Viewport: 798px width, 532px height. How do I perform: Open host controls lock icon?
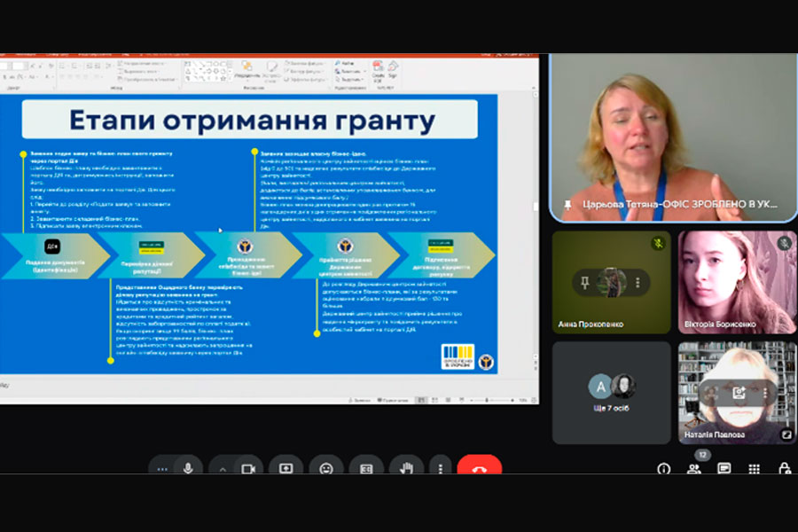coord(785,469)
